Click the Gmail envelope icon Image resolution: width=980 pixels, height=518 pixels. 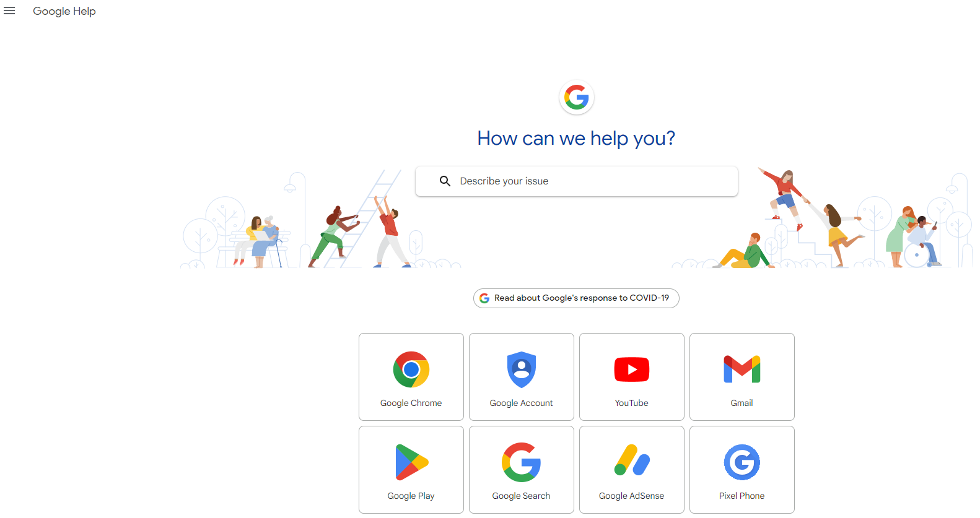pos(742,369)
